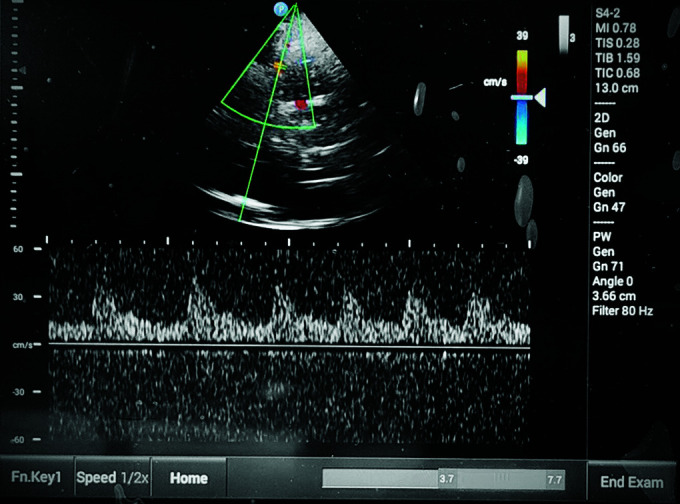680x504 pixels.
Task: Click the blue P probe orientation marker
Action: click(281, 9)
